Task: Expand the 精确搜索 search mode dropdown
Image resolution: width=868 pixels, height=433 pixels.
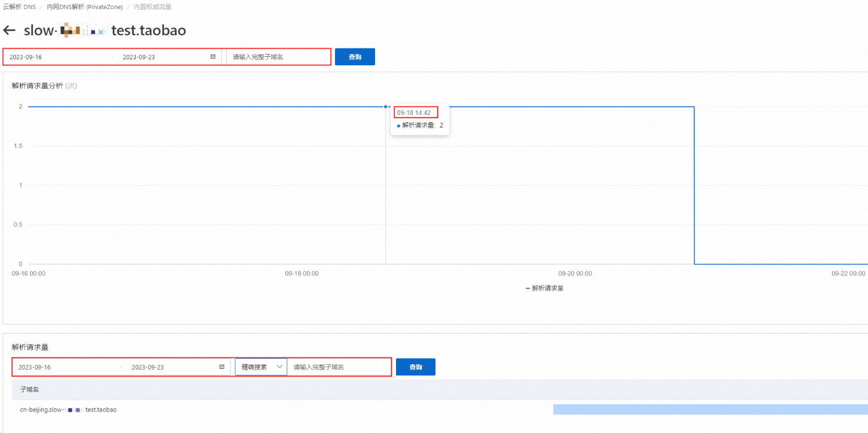Action: coord(261,367)
